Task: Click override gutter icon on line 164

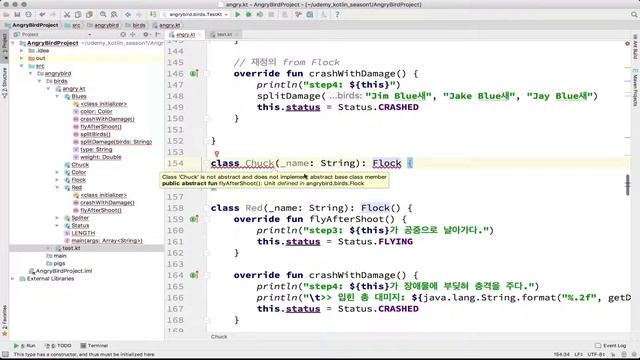Action: coord(194,276)
